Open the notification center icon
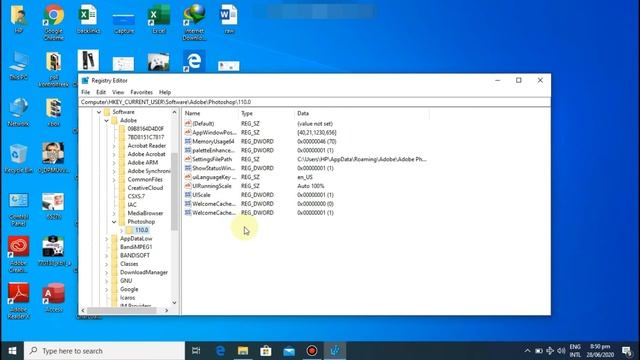This screenshot has height=360, width=640. (x=627, y=351)
